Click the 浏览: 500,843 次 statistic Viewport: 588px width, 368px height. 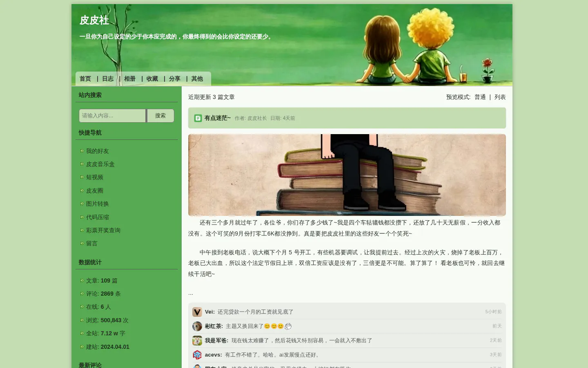(107, 321)
